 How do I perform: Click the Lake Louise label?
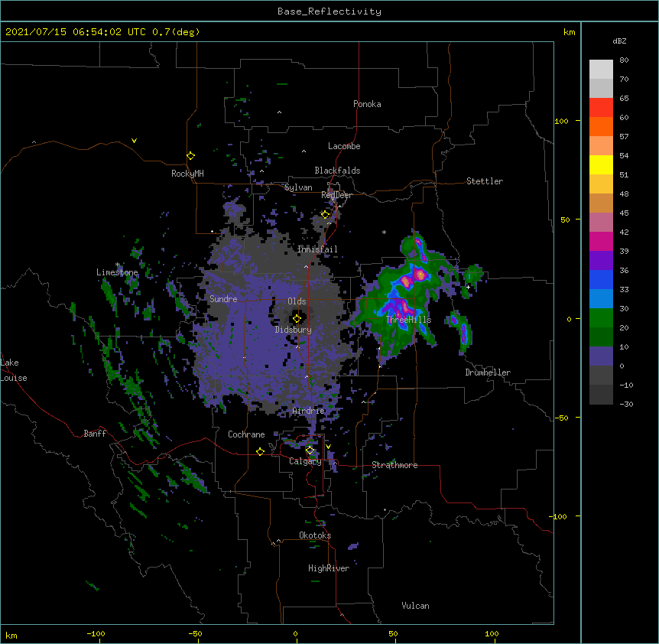pyautogui.click(x=14, y=370)
